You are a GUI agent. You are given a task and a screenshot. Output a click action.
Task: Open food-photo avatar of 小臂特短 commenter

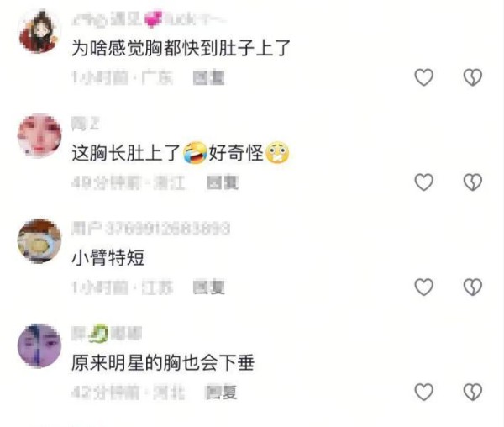tap(39, 240)
